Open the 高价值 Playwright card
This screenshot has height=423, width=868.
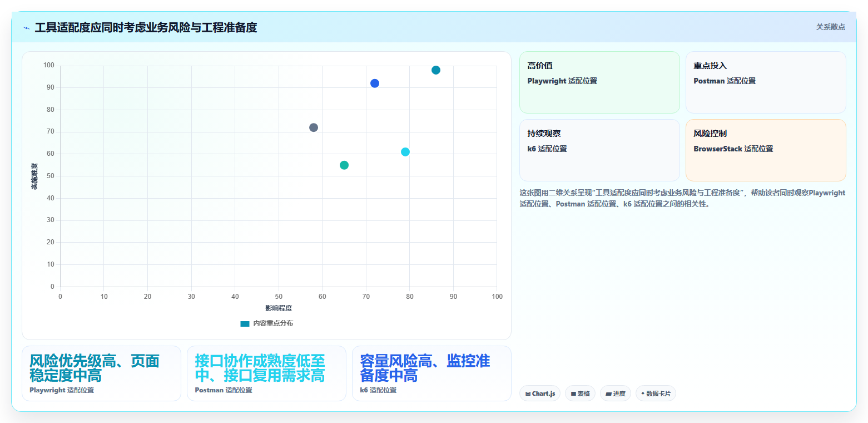click(x=599, y=82)
